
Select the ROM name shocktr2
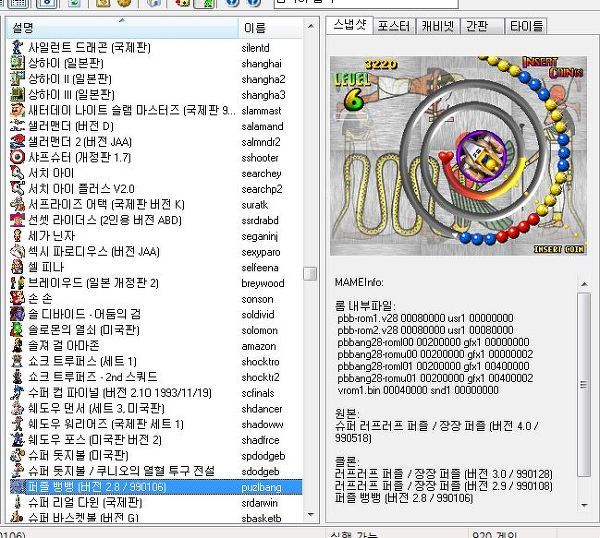point(261,378)
